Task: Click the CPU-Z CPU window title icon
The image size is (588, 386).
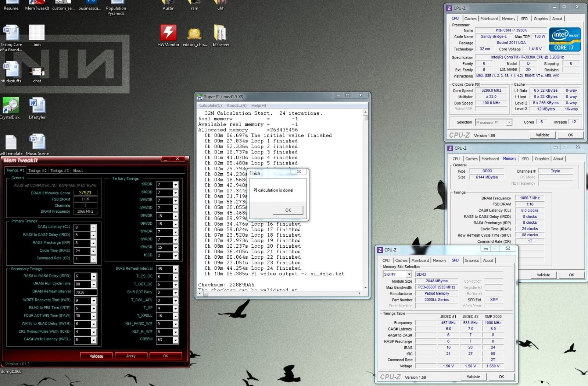Action: pyautogui.click(x=449, y=8)
